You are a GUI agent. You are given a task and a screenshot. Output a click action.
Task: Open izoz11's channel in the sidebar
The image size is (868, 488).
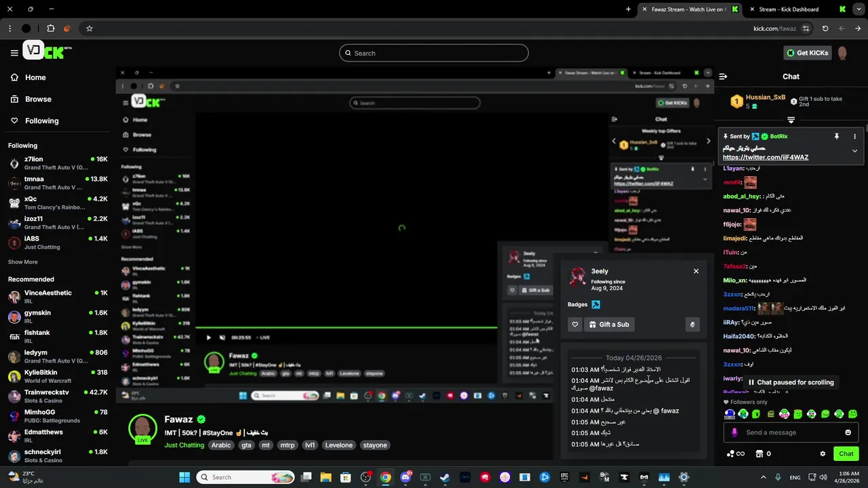tap(58, 222)
